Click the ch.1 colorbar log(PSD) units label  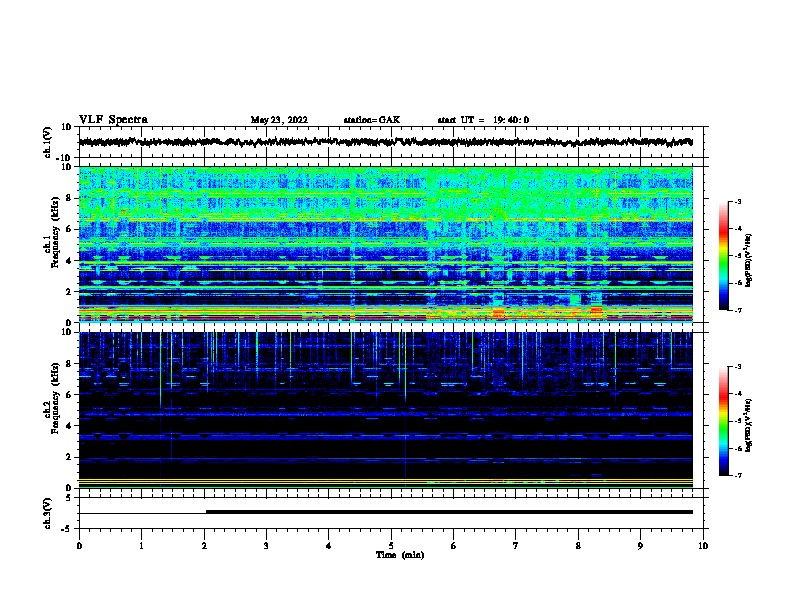coord(748,261)
